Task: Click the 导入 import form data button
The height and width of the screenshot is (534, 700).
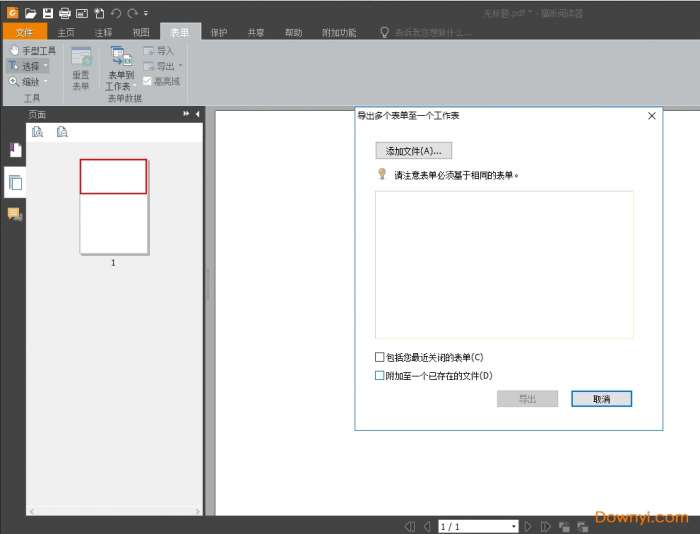Action: tap(159, 51)
